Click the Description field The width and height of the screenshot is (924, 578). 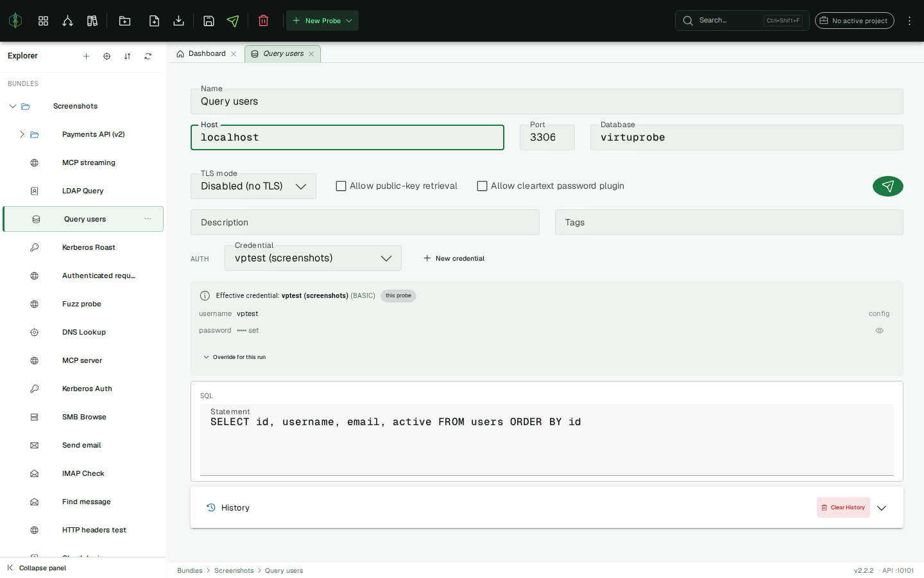[365, 222]
